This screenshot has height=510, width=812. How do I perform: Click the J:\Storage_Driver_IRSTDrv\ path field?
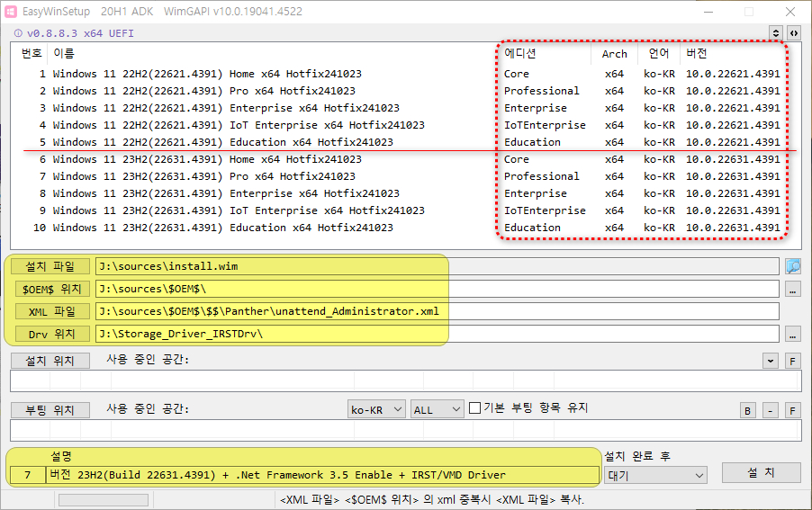[x=438, y=334]
